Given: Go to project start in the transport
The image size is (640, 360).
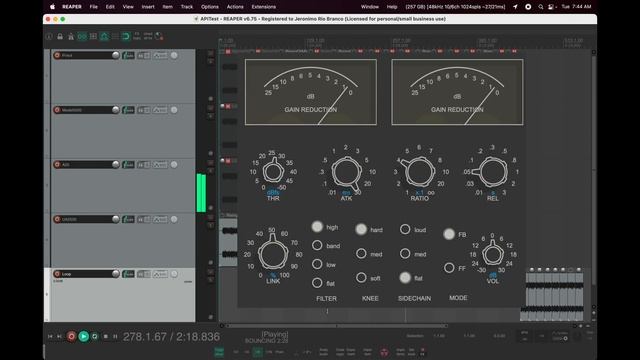Looking at the screenshot, I should click(x=50, y=336).
